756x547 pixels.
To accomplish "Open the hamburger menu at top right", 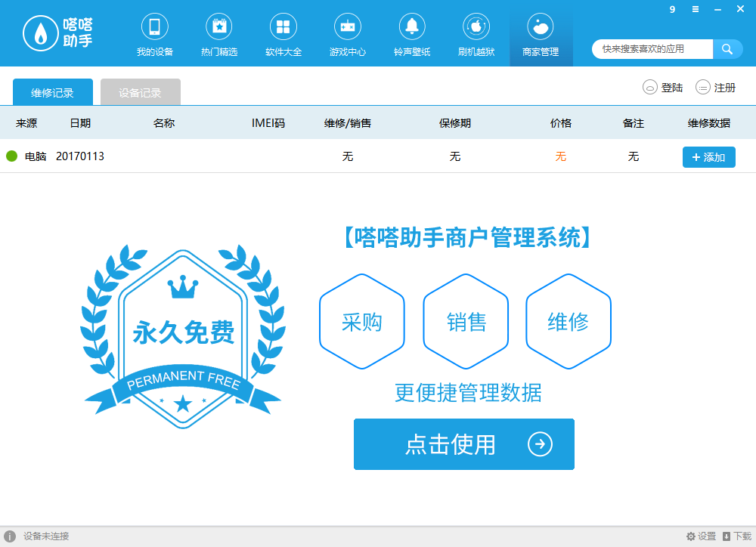I will click(696, 10).
